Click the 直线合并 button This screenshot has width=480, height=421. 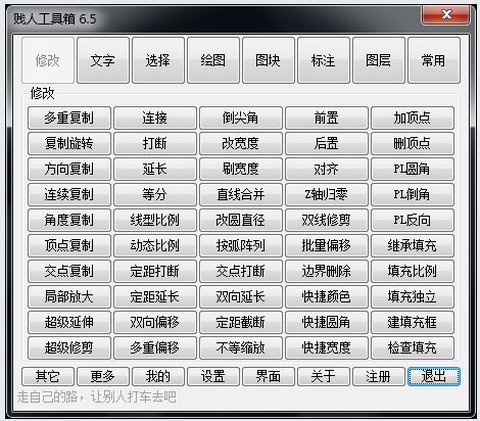241,195
